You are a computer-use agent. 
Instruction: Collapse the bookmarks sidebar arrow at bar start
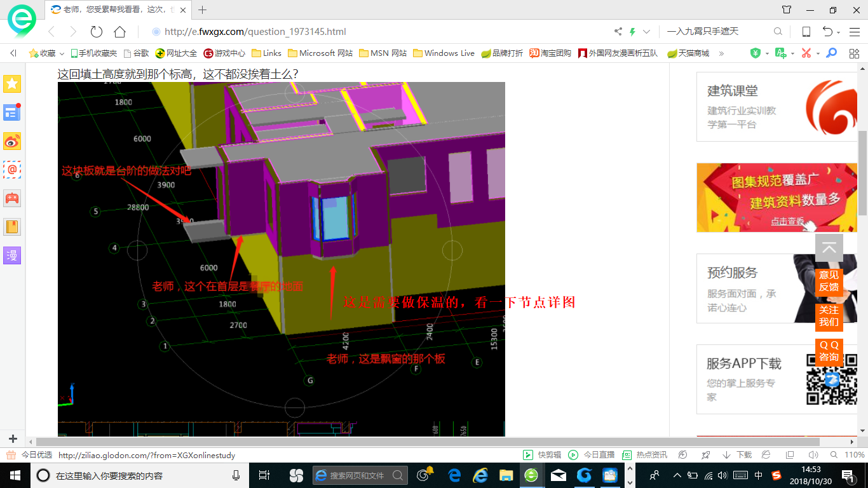pyautogui.click(x=13, y=53)
